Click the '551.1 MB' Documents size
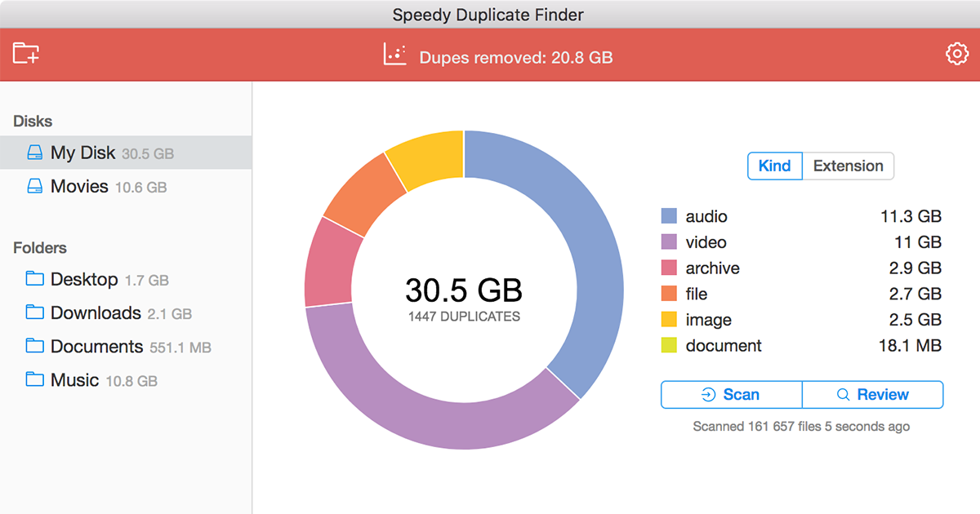This screenshot has height=514, width=980. [180, 348]
